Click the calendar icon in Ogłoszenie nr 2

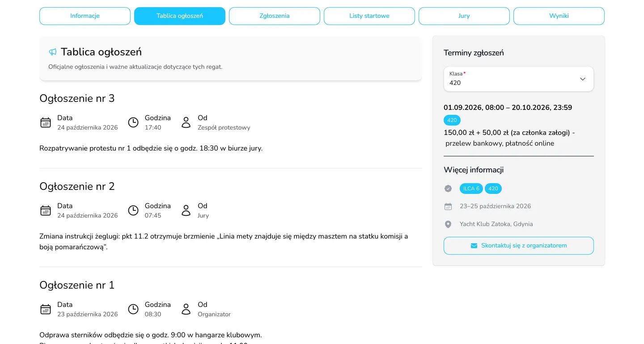46,210
